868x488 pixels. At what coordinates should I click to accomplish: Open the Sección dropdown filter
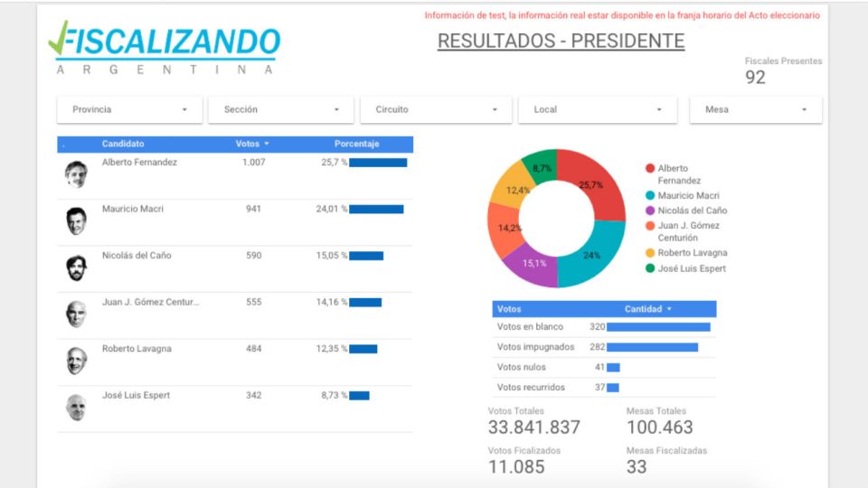(x=280, y=109)
